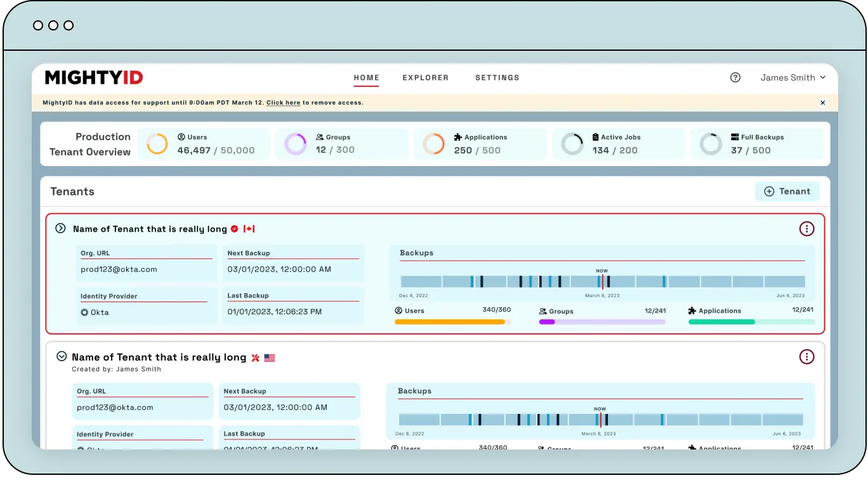Click the '134 / 200' active jobs count
Screen dimensions: 868x485
point(615,150)
